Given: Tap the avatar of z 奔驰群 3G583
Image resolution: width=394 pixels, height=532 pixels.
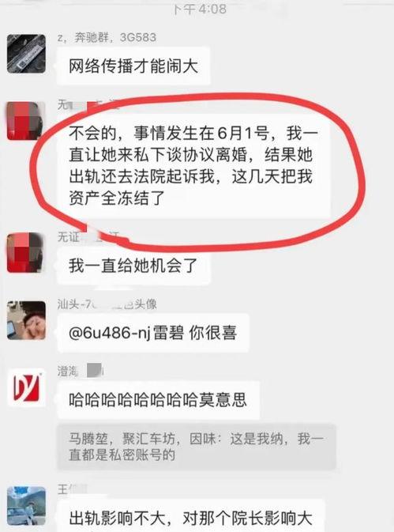Looking at the screenshot, I should pyautogui.click(x=26, y=54).
